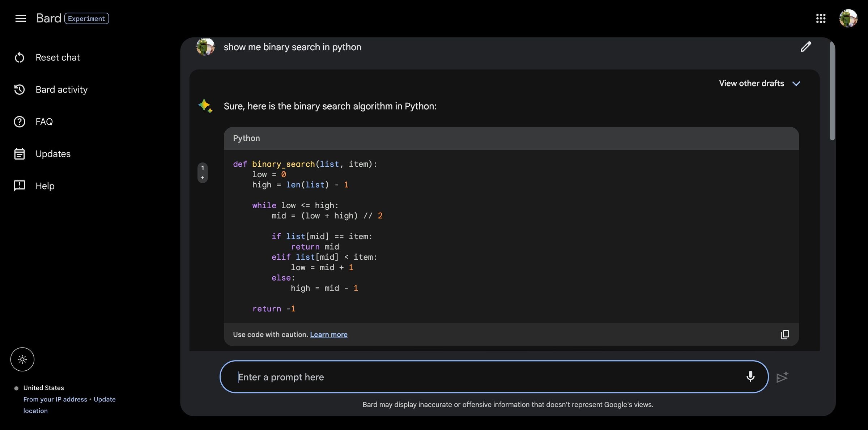Click the Experiment label next to Bard
This screenshot has height=430, width=868.
pyautogui.click(x=86, y=18)
